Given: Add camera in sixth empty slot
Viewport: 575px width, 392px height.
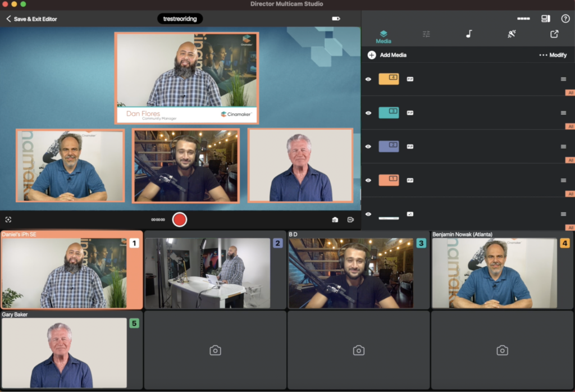Looking at the screenshot, I should tap(215, 350).
